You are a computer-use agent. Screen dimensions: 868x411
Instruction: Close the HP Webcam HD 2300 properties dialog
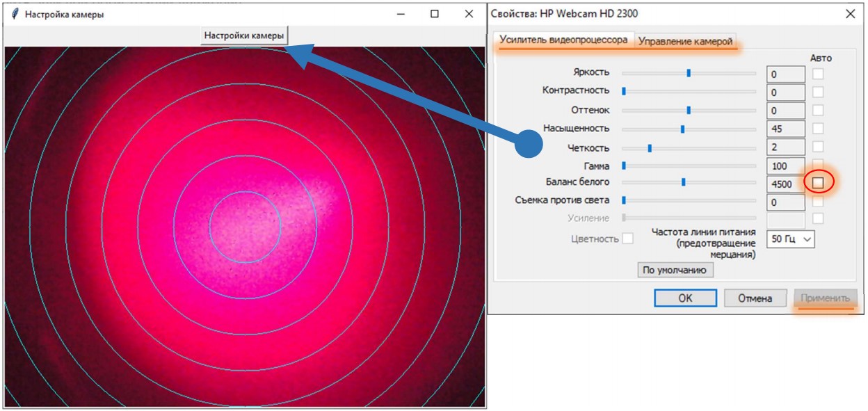coord(850,13)
